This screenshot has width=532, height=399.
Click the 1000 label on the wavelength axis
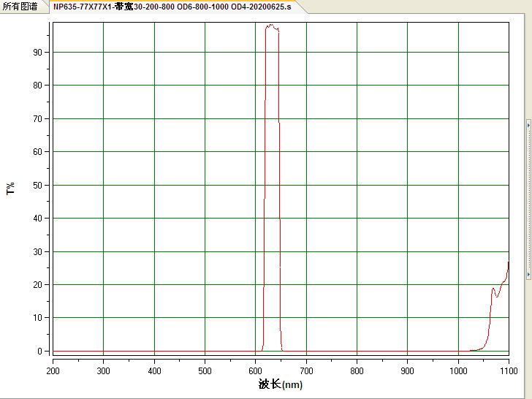(458, 370)
